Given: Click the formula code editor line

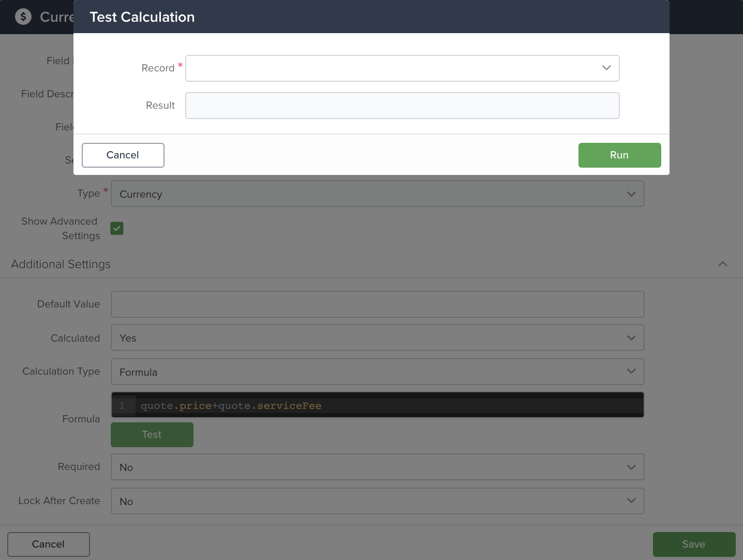Looking at the screenshot, I should click(x=378, y=405).
